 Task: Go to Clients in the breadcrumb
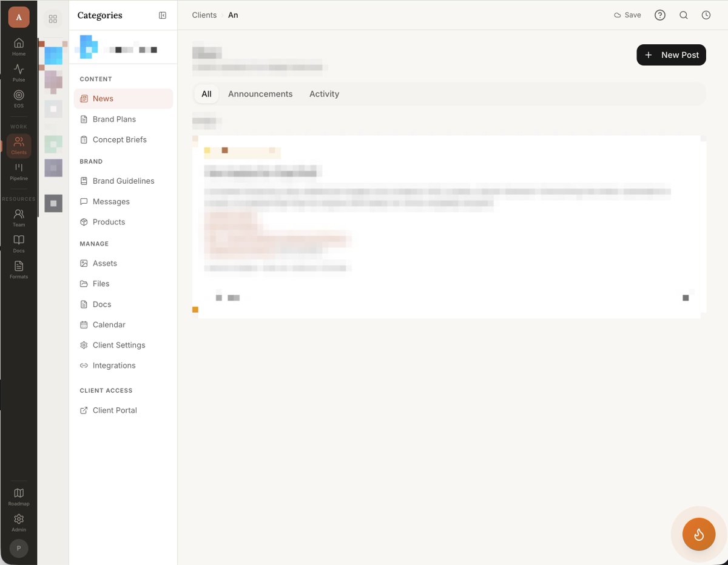[204, 15]
